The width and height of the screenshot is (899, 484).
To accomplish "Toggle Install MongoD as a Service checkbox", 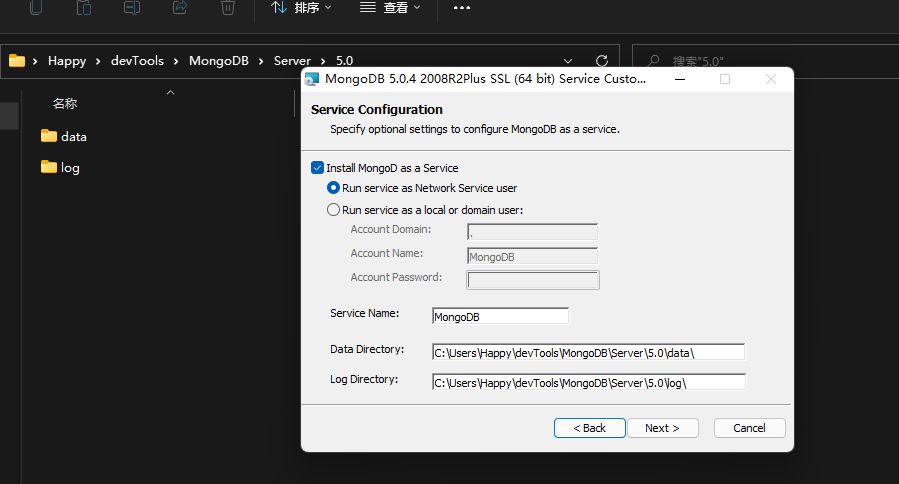I will [317, 167].
